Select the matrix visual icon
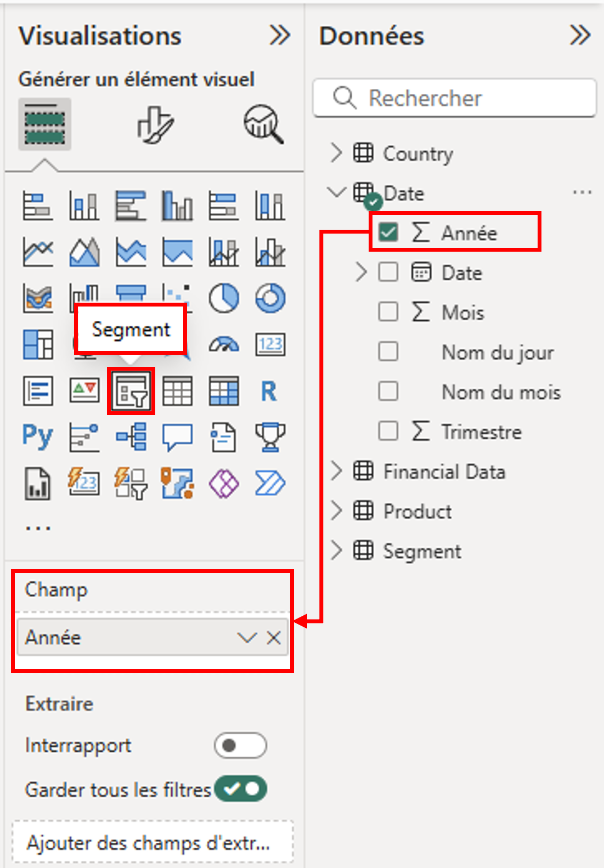Screen dimensions: 604x868 (224, 392)
